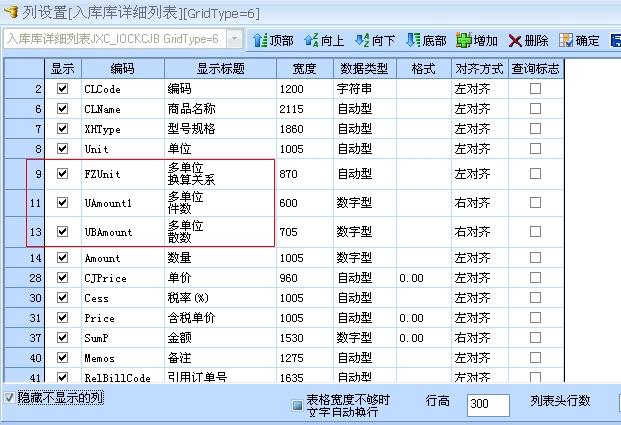The width and height of the screenshot is (621, 425).
Task: Open the 入库库详细列表 grid type dropdown
Action: (x=234, y=39)
